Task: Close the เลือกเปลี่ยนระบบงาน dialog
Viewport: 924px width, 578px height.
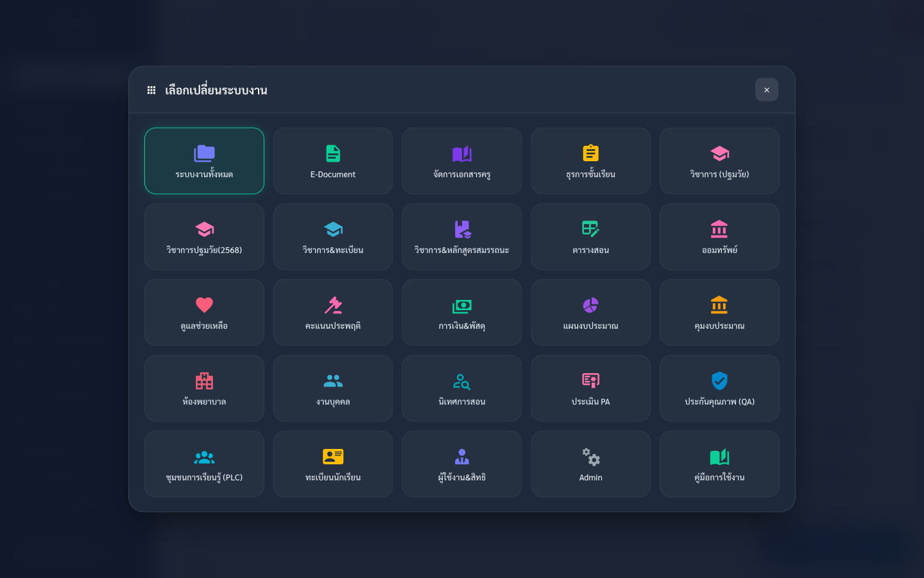Action: (766, 90)
